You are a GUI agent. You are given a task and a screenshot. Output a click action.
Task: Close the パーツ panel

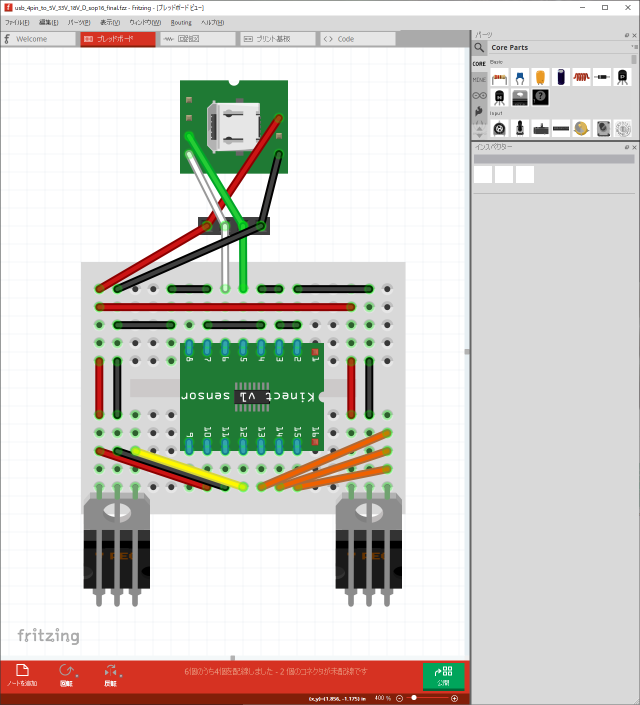635,35
